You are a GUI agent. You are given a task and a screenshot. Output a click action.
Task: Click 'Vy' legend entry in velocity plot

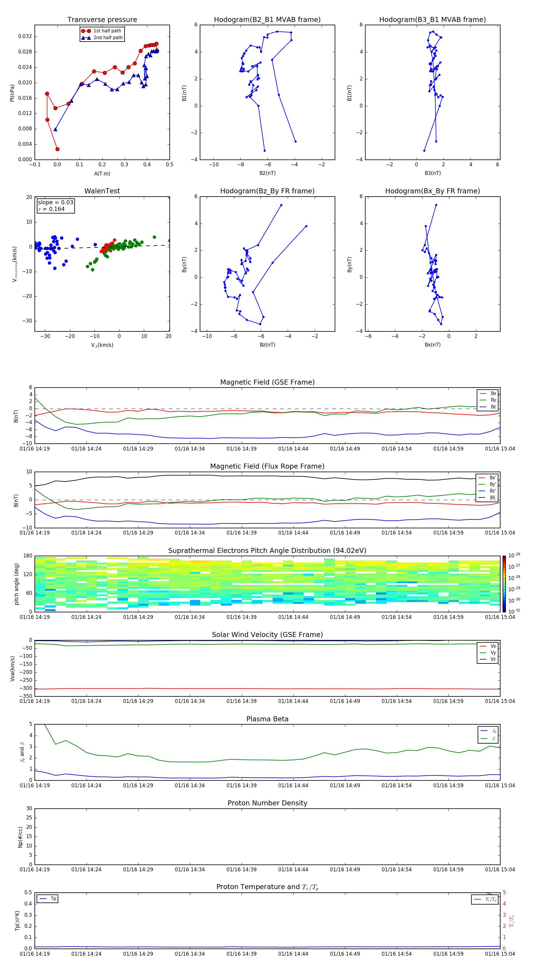point(488,652)
